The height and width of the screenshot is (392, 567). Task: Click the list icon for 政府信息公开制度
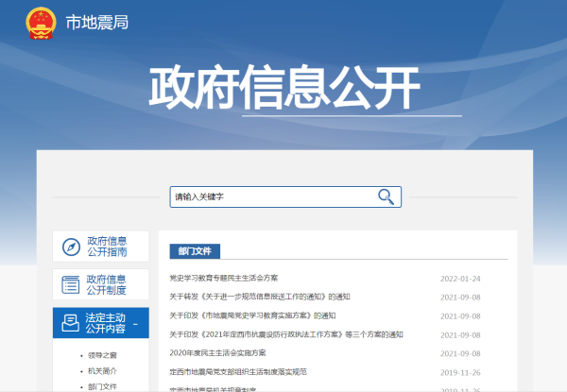[x=71, y=284]
